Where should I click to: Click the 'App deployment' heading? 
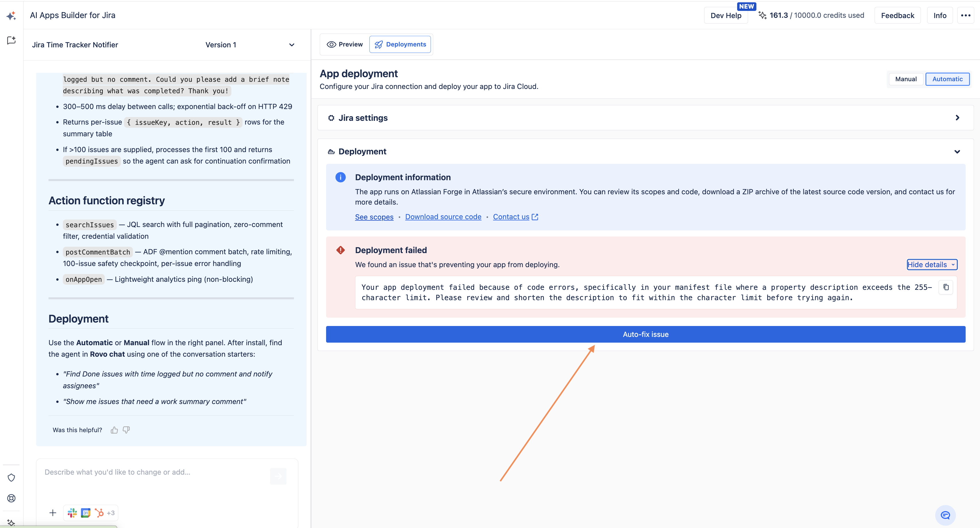click(x=359, y=73)
